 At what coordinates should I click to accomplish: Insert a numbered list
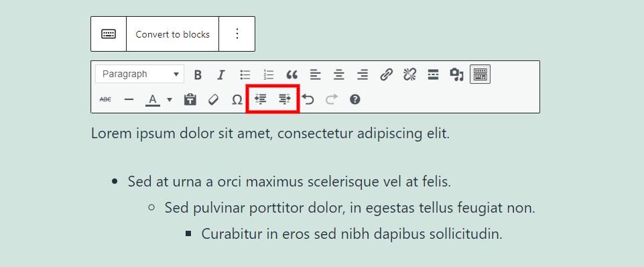tap(268, 75)
